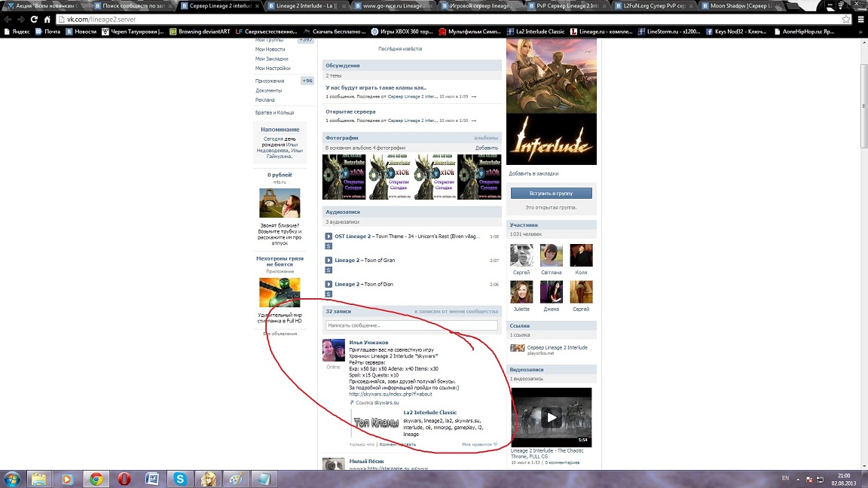This screenshot has width=868, height=488.
Task: Switch to Google Chrome in taskbar
Action: tap(96, 479)
